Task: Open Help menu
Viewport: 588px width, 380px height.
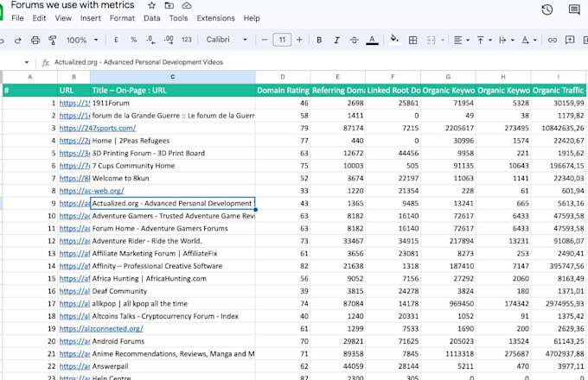Action: (x=252, y=18)
